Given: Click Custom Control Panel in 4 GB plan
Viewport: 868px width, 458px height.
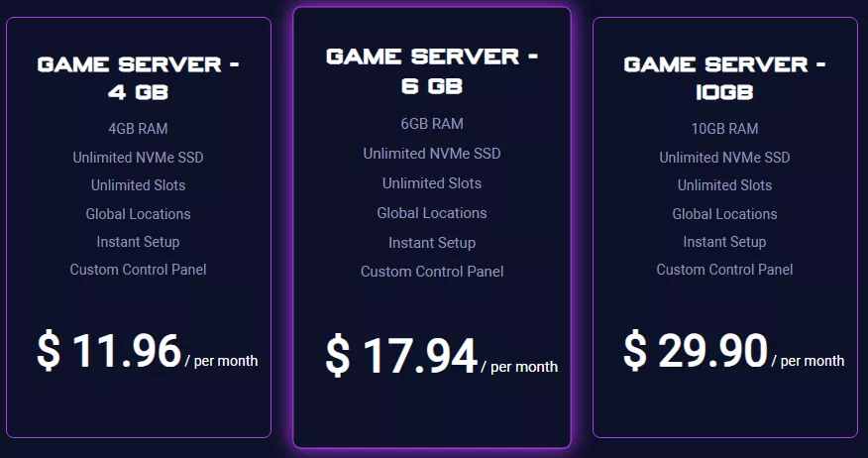Looking at the screenshot, I should (138, 270).
